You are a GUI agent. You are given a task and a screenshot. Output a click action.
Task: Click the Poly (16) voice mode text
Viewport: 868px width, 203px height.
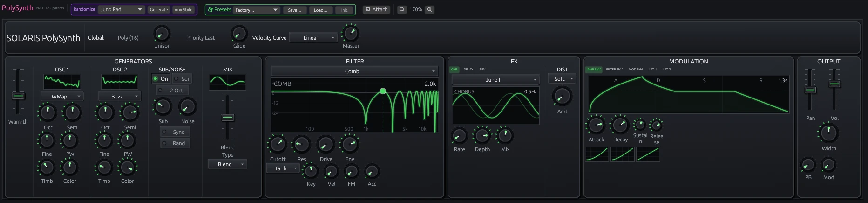coord(128,38)
